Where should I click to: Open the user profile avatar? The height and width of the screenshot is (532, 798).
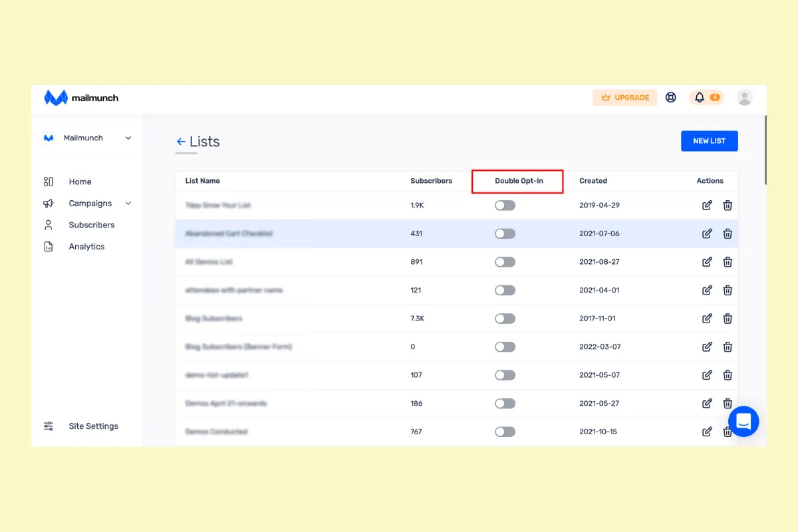point(745,98)
